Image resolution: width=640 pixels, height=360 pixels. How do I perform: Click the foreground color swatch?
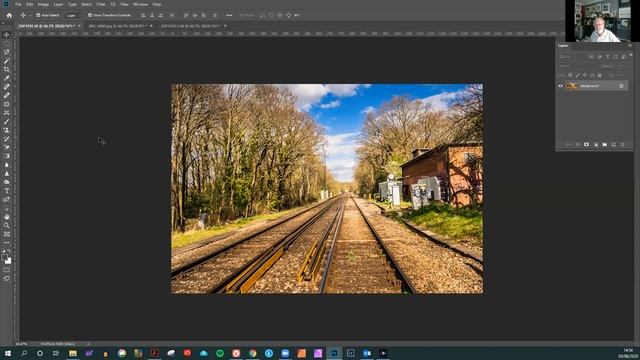[x=4, y=258]
